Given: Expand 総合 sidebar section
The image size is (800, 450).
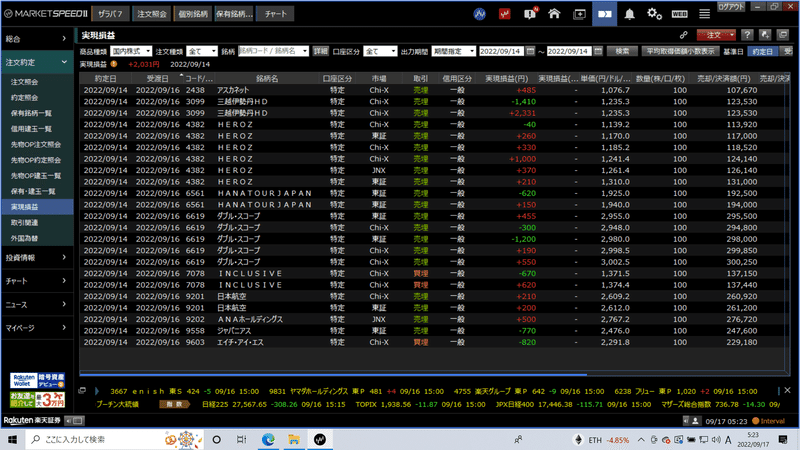Looking at the screenshot, I should 36,39.
